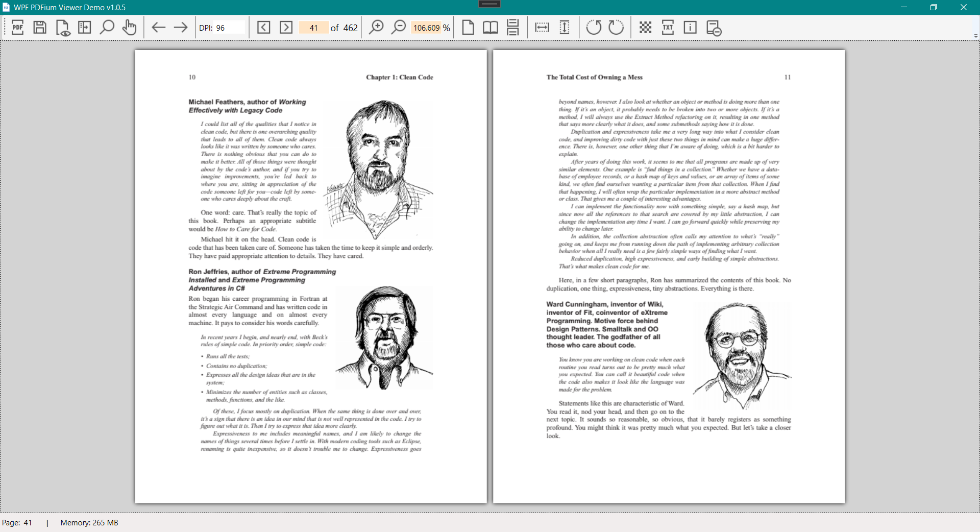Toggle the side panel icon
Image resolution: width=980 pixels, height=532 pixels.
[85, 27]
